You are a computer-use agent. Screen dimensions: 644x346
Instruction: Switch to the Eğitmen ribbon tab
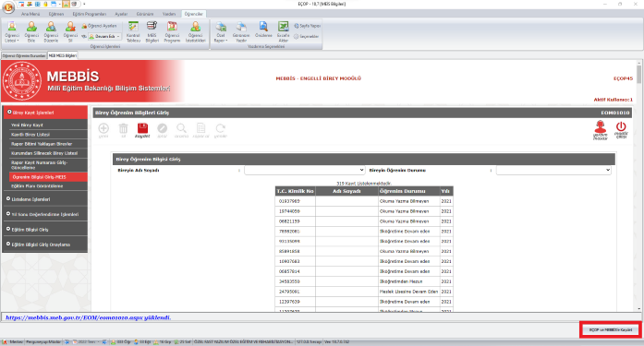tap(56, 14)
